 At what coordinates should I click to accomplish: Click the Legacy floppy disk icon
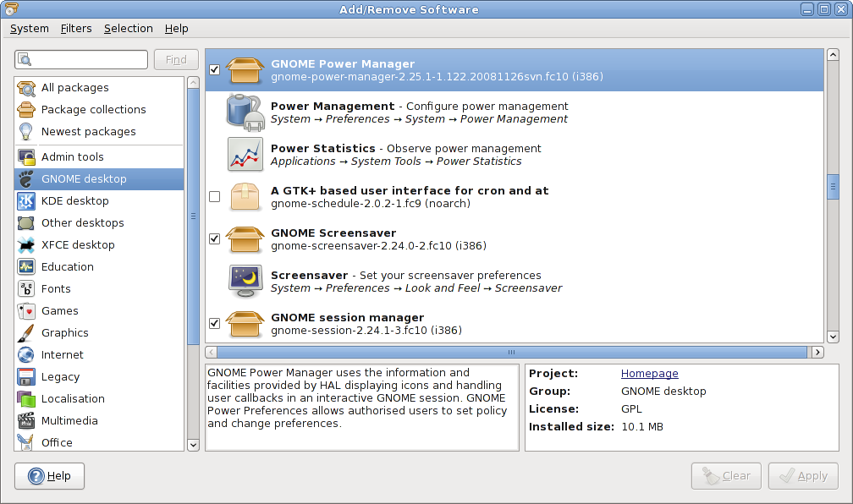click(x=26, y=377)
